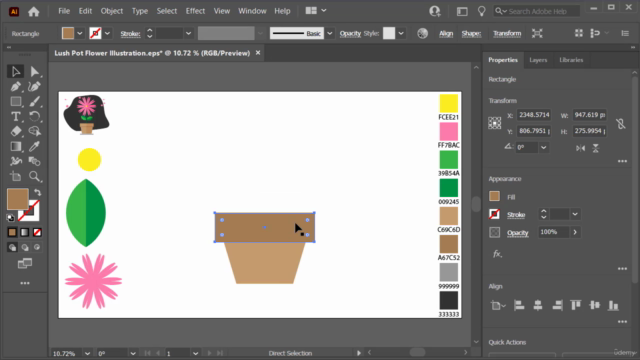Open the stroke weight dropdown

click(x=188, y=33)
